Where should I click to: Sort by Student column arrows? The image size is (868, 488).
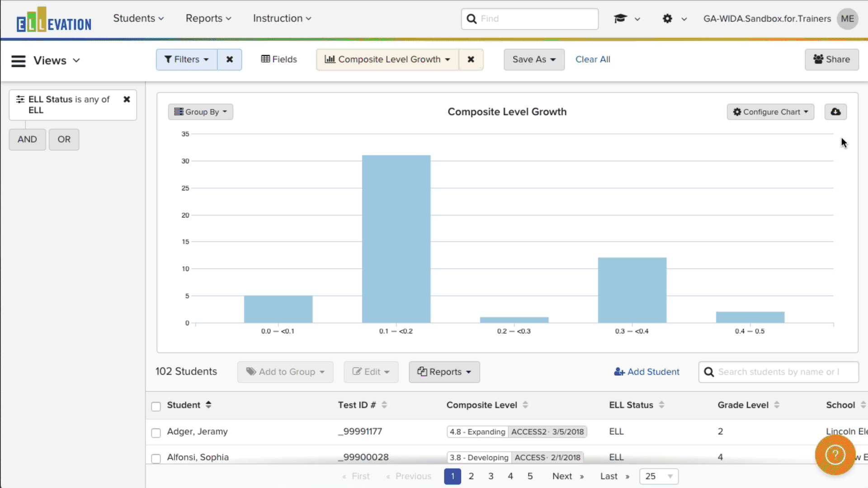[x=208, y=405]
